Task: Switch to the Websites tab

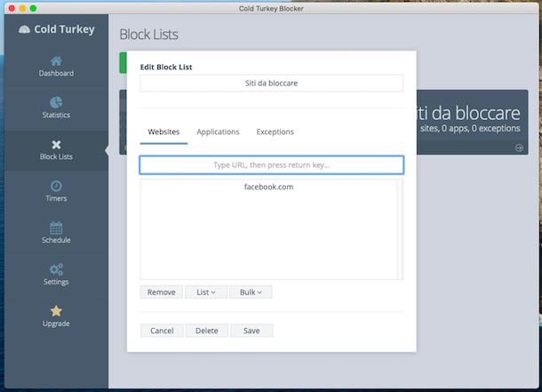Action: 163,132
